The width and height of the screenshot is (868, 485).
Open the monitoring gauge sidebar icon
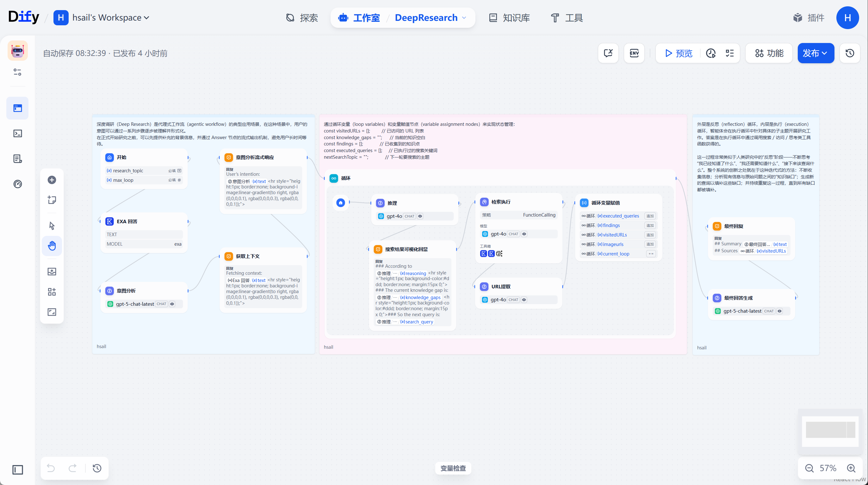tap(17, 184)
